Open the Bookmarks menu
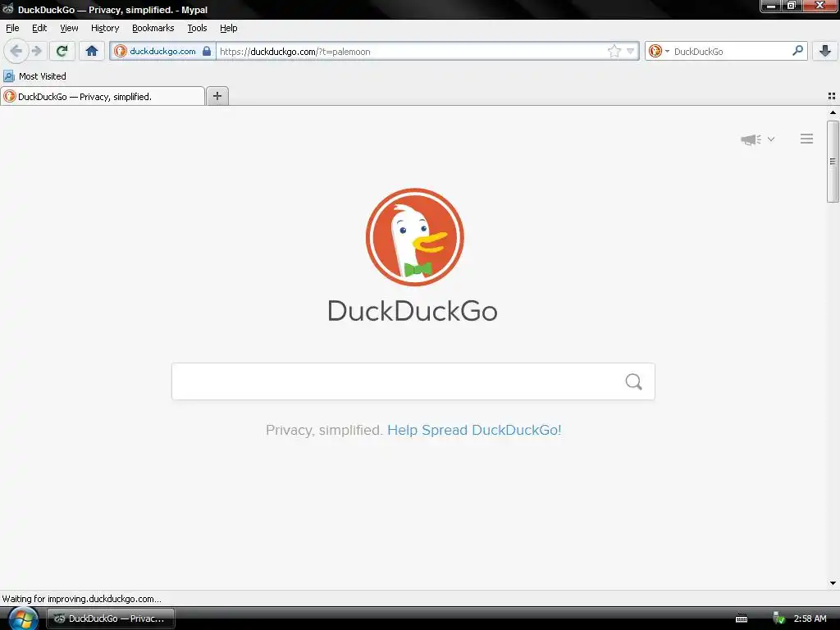 (x=153, y=28)
